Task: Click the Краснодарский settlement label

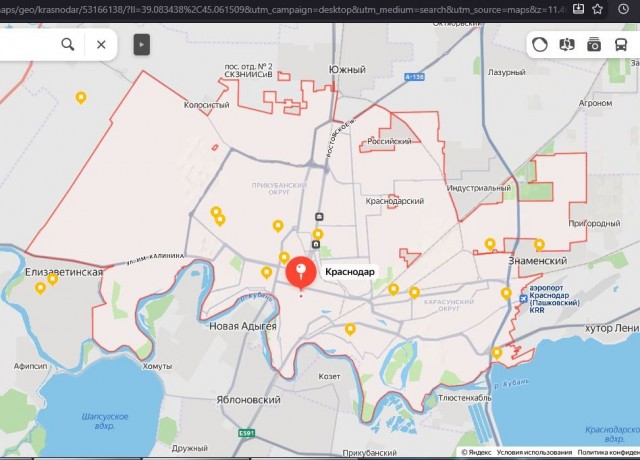Action: [395, 201]
